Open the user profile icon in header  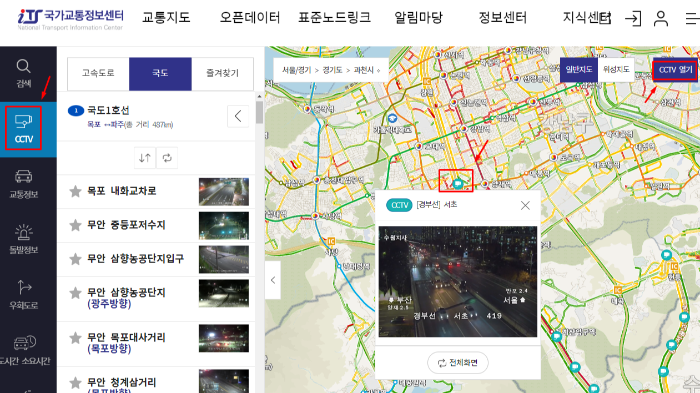pos(661,19)
